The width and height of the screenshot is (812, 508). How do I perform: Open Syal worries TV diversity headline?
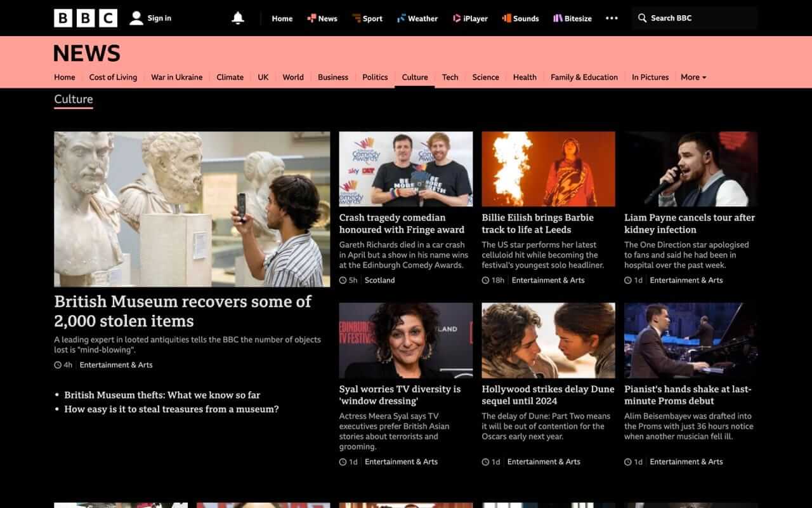click(400, 395)
